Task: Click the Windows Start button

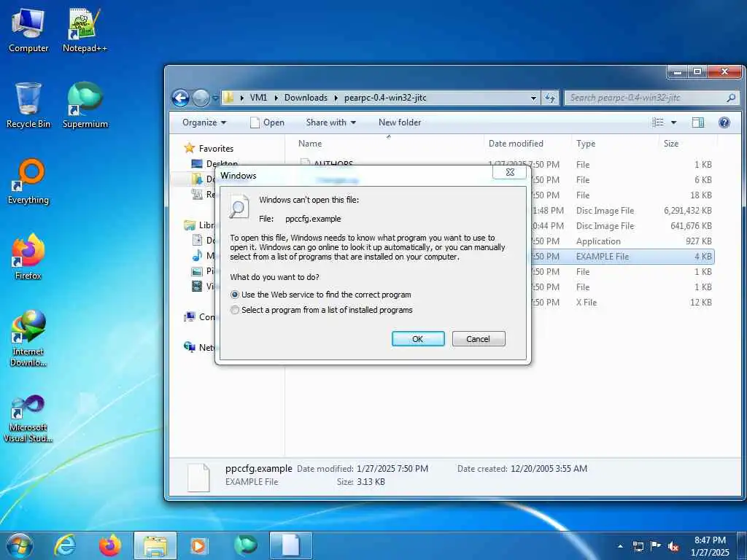Action: pyautogui.click(x=20, y=545)
